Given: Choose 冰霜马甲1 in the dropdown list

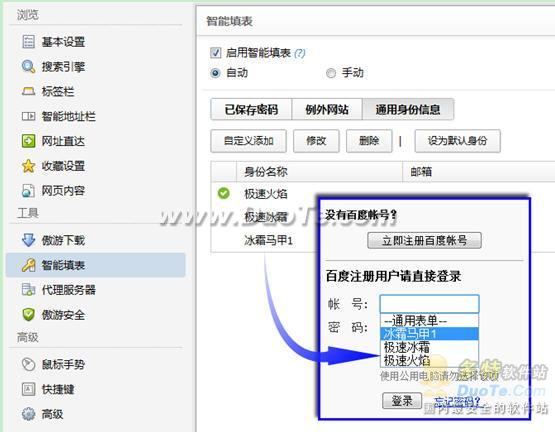Looking at the screenshot, I should pyautogui.click(x=429, y=334).
